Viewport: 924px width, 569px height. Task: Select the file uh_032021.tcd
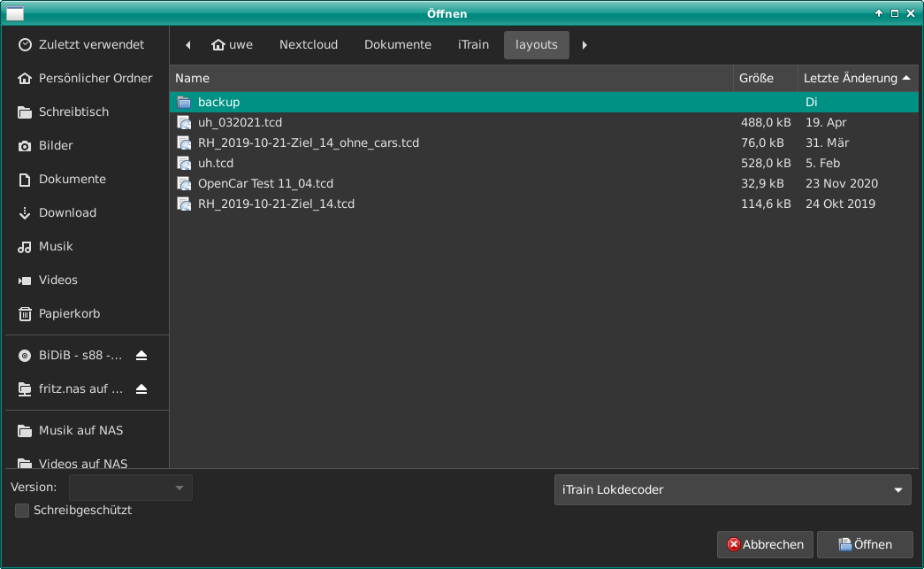pyautogui.click(x=240, y=122)
